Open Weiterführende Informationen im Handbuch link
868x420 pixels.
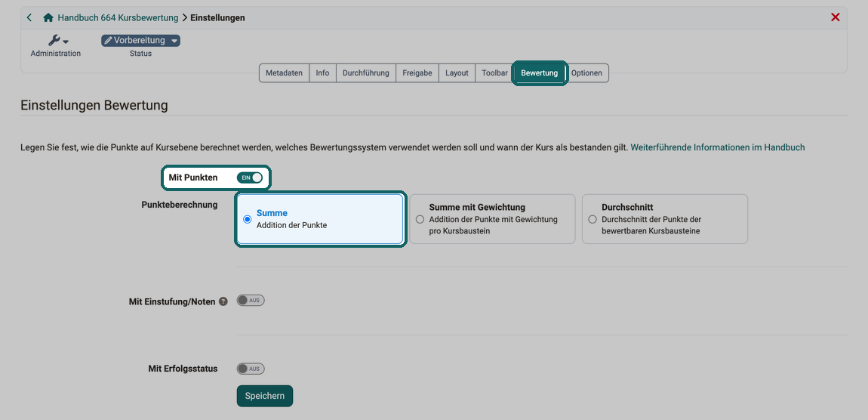pos(718,147)
